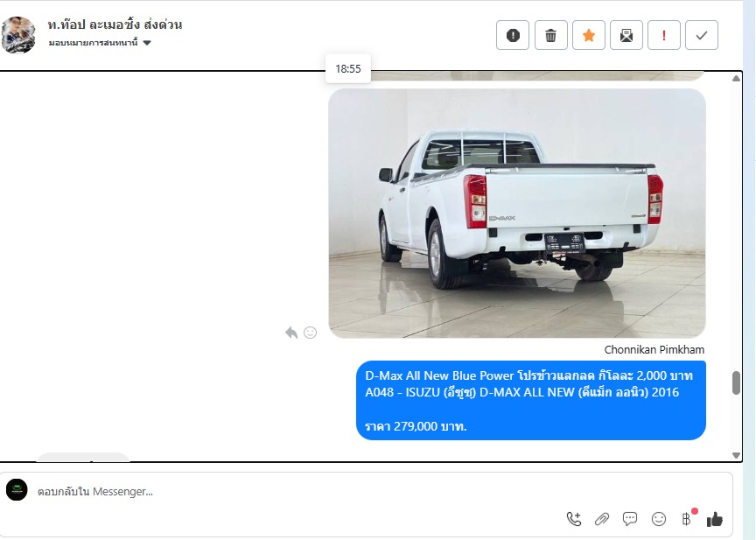Select blue D-Max price message bubble

531,400
